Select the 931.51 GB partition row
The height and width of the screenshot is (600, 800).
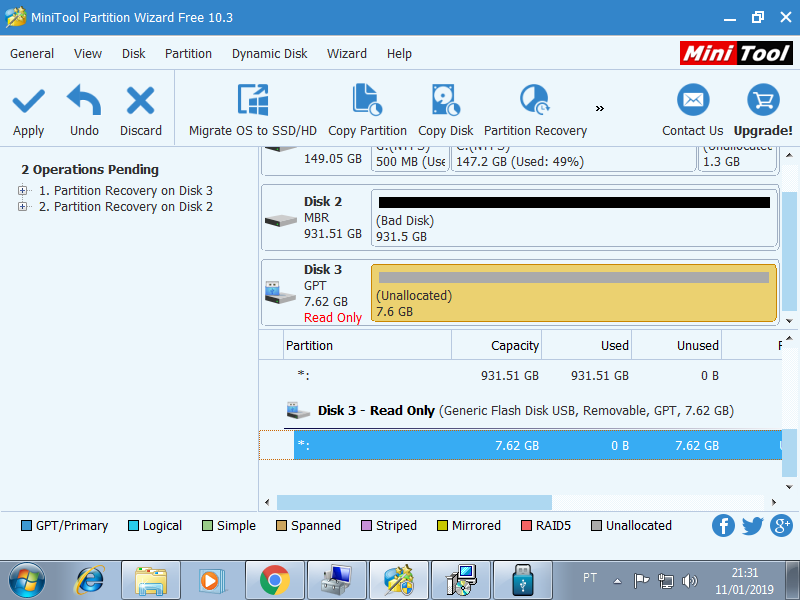pos(520,376)
